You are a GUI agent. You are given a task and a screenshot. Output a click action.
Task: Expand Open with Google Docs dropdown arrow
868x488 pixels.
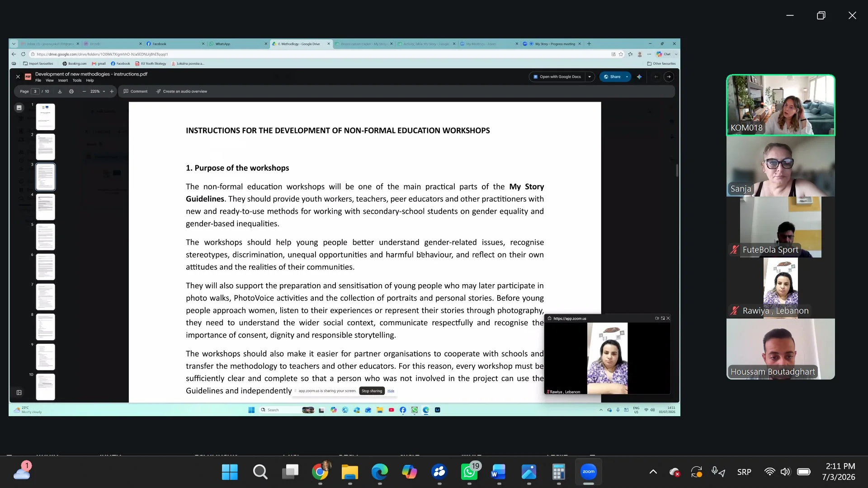(590, 77)
